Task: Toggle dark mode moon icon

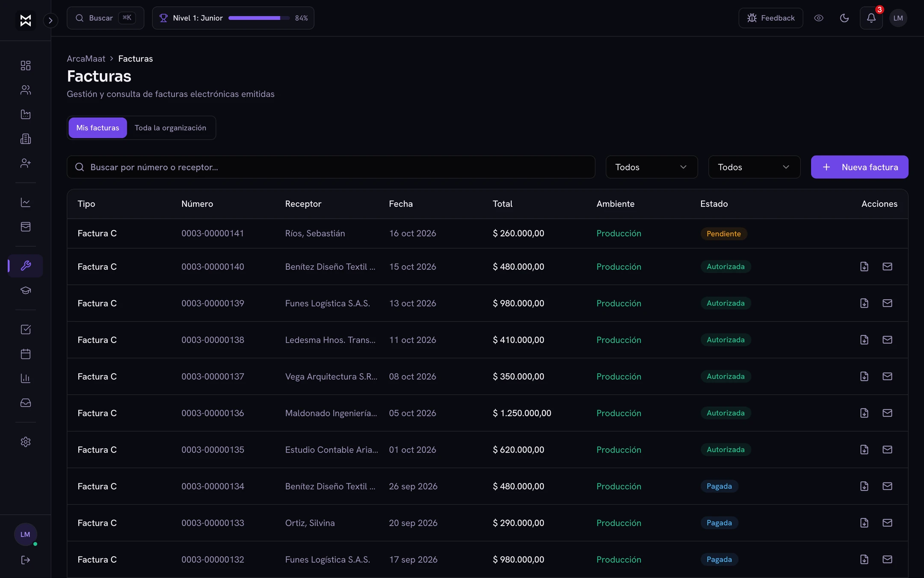Action: (844, 18)
